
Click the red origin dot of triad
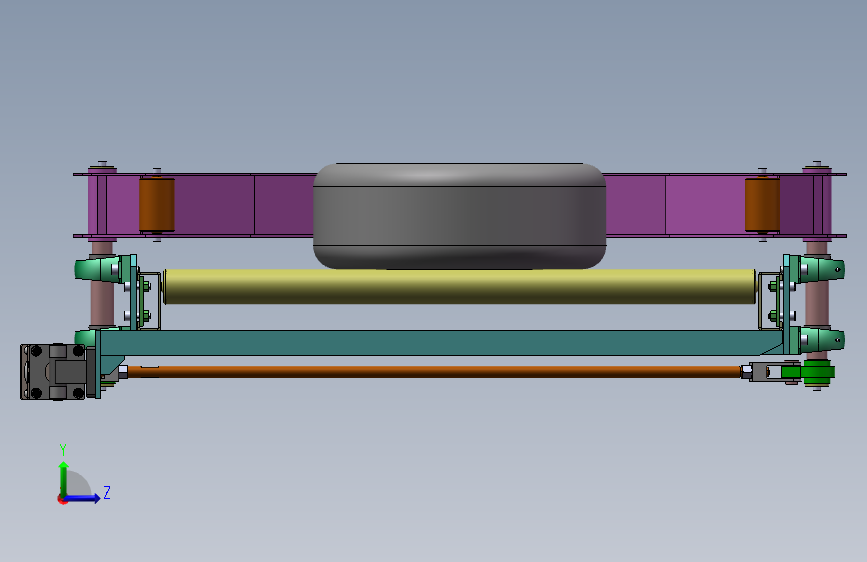[x=62, y=499]
